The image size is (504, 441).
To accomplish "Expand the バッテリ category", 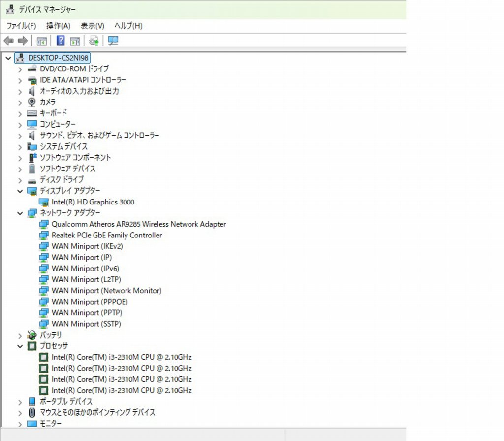I will click(20, 335).
